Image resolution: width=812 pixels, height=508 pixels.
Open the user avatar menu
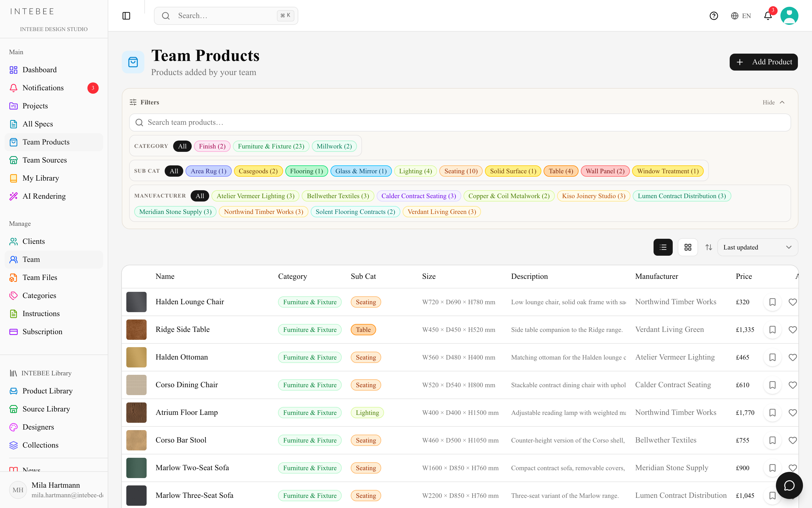click(x=789, y=16)
